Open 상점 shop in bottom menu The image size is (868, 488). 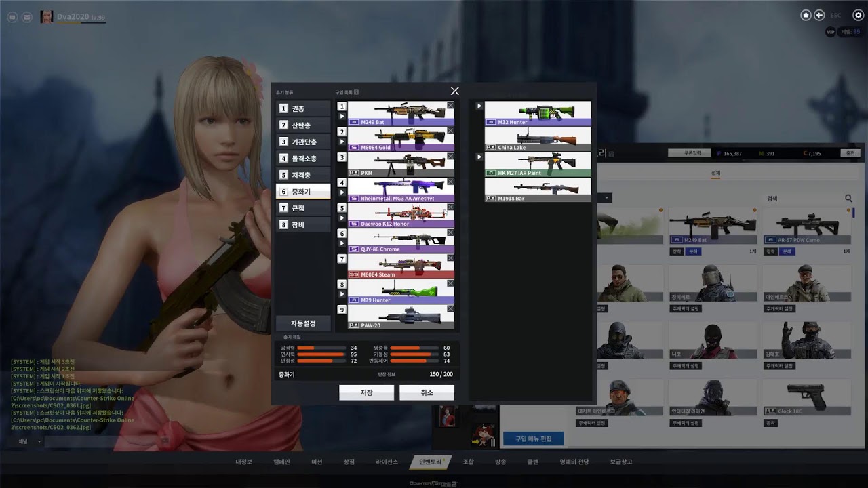point(349,462)
